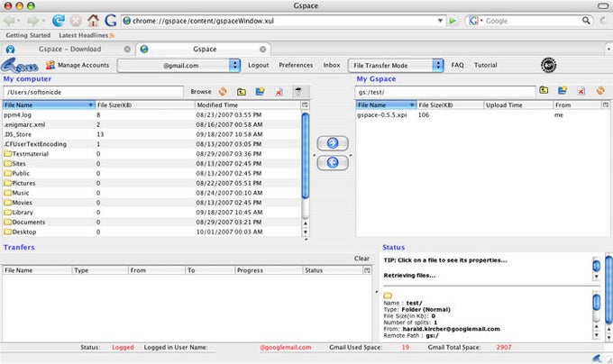The height and width of the screenshot is (364, 613).
Task: Sort by the Upload Time column
Action: pyautogui.click(x=518, y=105)
